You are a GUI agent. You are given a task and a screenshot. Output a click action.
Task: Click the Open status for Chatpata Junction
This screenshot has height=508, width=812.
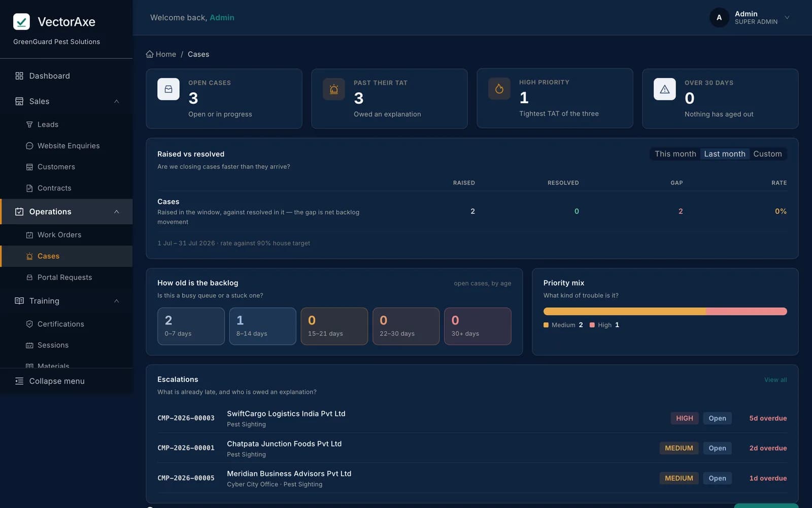pos(717,448)
